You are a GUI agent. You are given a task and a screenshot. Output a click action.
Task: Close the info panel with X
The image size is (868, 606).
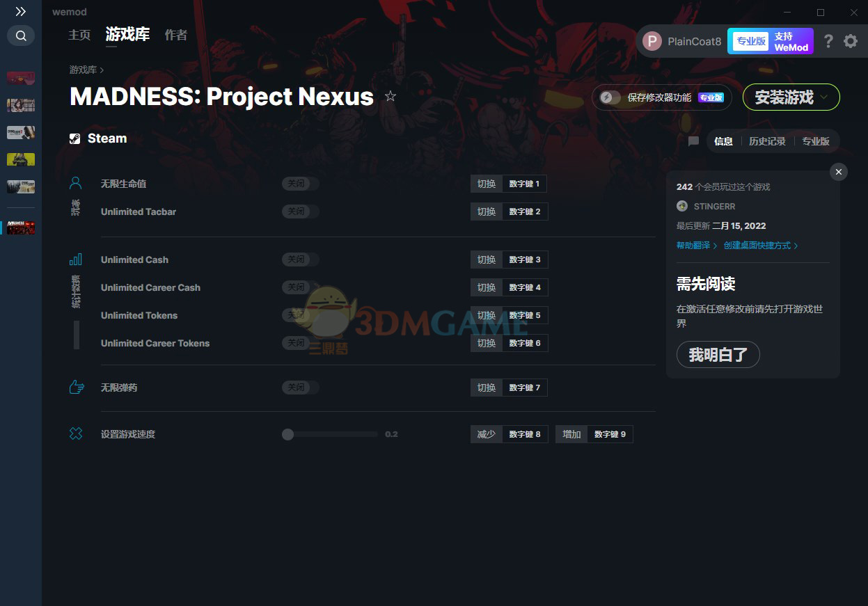point(839,172)
